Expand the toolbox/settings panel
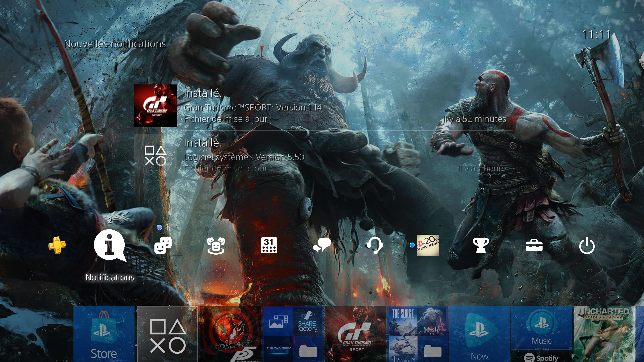Image resolution: width=644 pixels, height=362 pixels. 534,246
